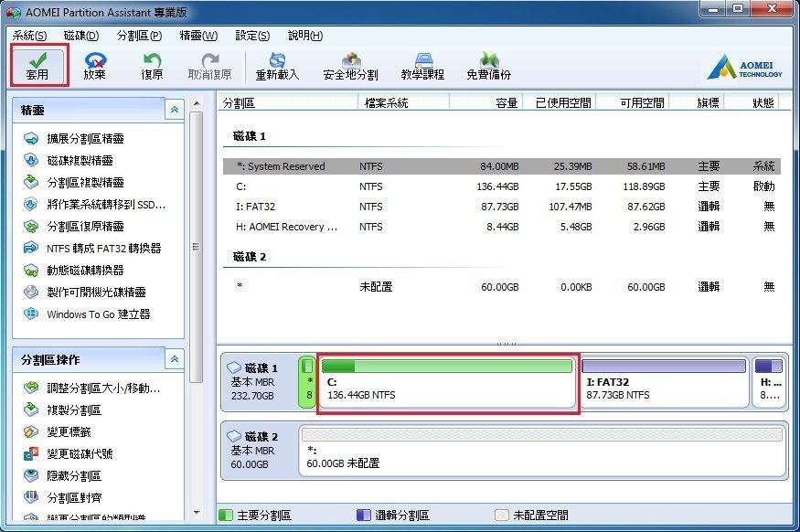
Task: Select the 變更磁碟代號 operation
Action: 69,454
